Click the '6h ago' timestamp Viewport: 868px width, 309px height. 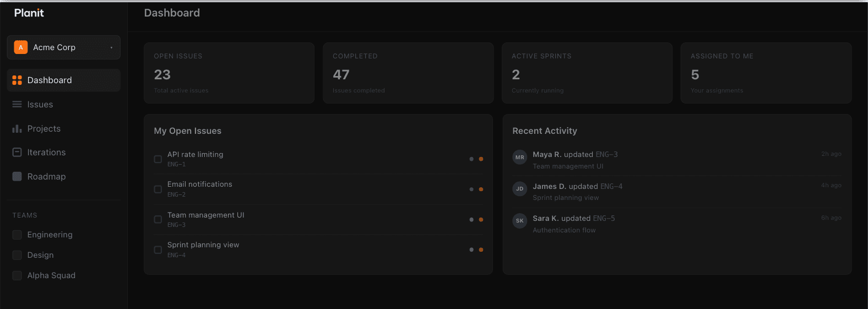[x=831, y=218]
